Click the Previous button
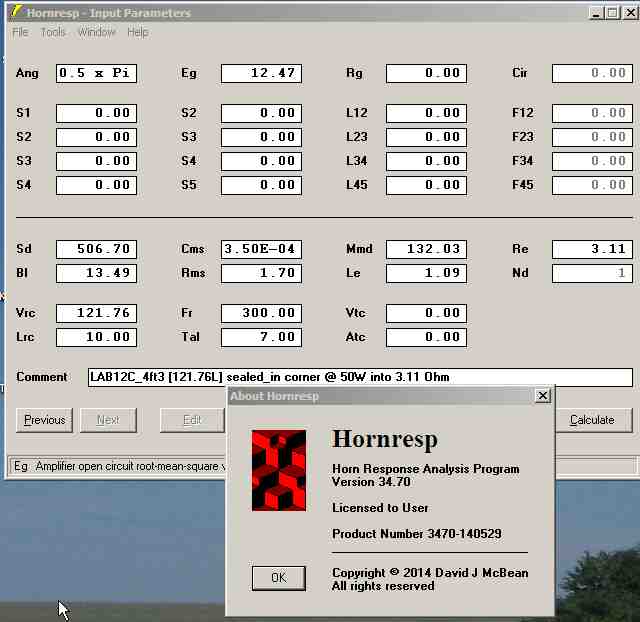This screenshot has height=622, width=640. pyautogui.click(x=44, y=420)
